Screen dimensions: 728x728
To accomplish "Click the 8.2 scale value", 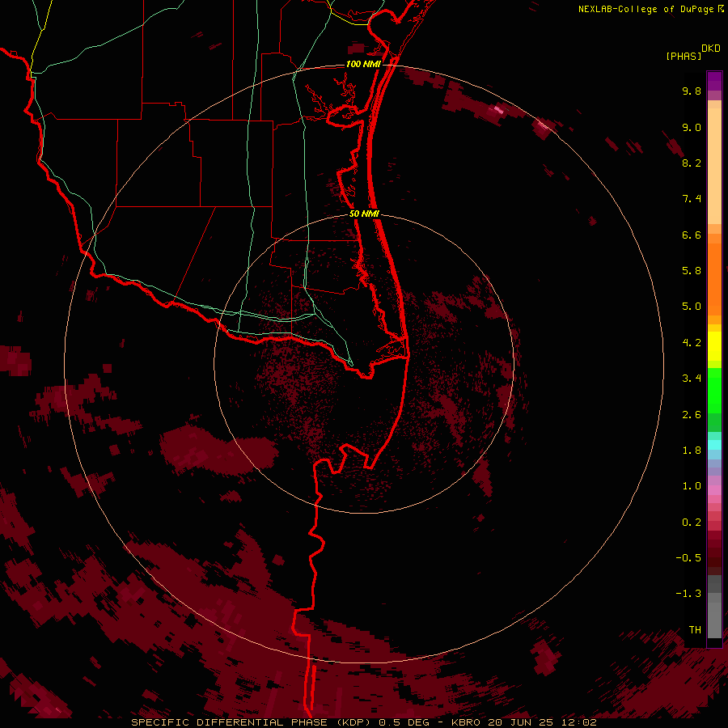I will tap(692, 163).
